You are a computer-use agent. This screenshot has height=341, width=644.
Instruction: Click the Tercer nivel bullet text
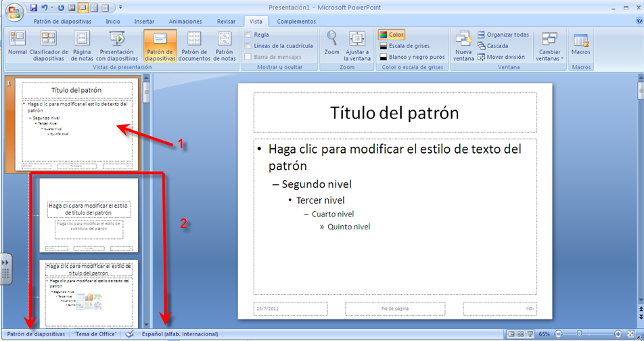[321, 200]
